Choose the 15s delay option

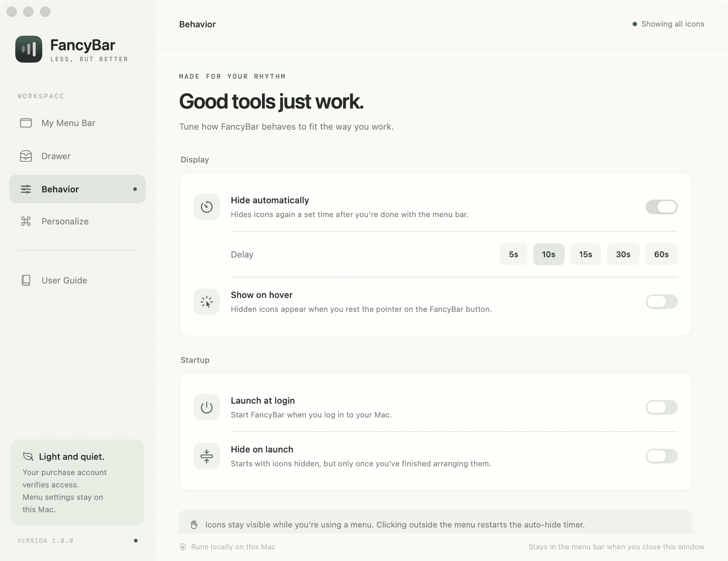tap(586, 254)
